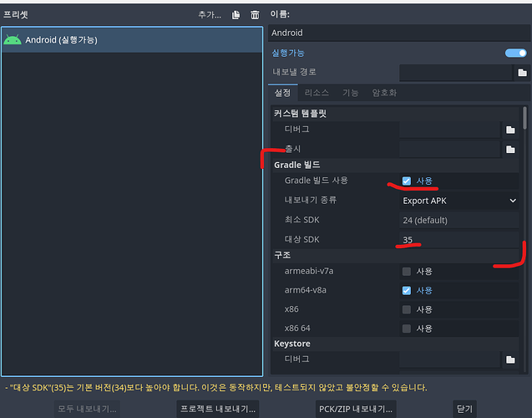This screenshot has height=418, width=532.
Task: Enable the armeabi-v7a architecture checkbox
Action: [x=407, y=272]
